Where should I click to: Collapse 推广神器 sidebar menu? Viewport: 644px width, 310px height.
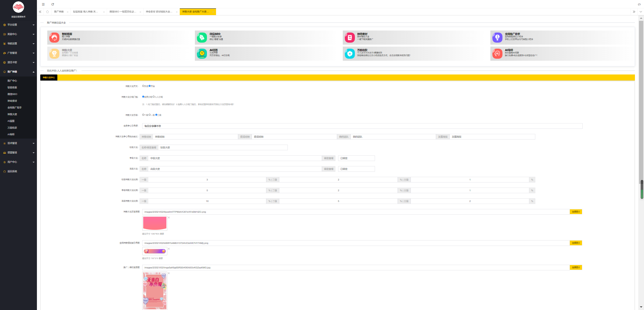point(34,72)
